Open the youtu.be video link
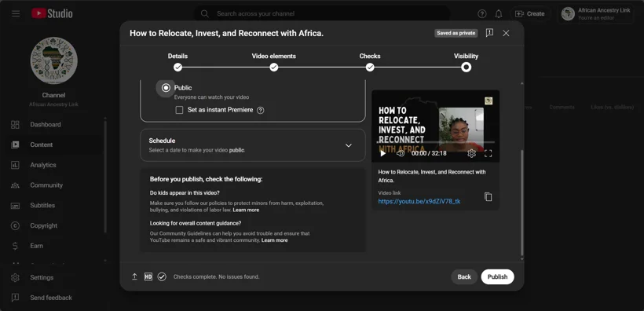This screenshot has height=311, width=644. tap(419, 201)
